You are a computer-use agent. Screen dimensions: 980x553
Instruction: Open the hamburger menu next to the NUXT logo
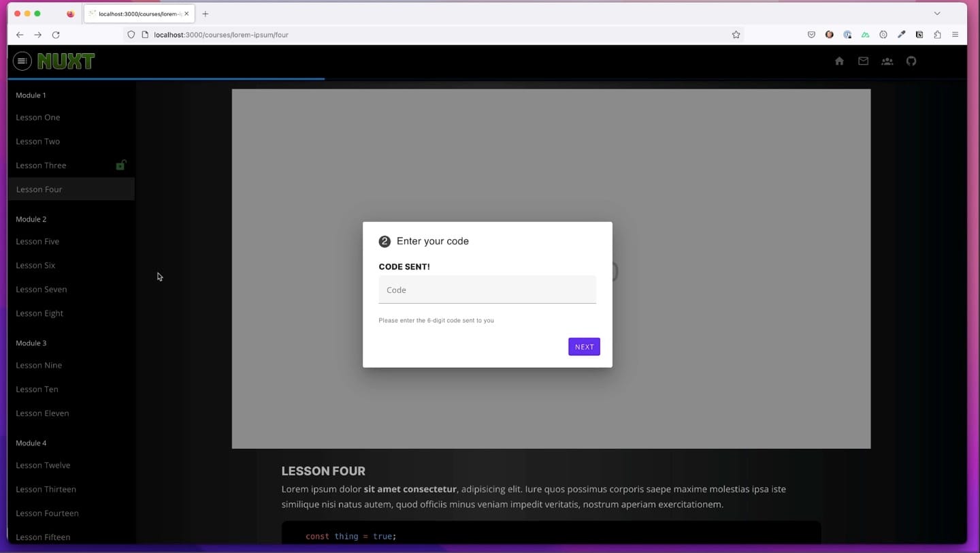[x=22, y=61]
